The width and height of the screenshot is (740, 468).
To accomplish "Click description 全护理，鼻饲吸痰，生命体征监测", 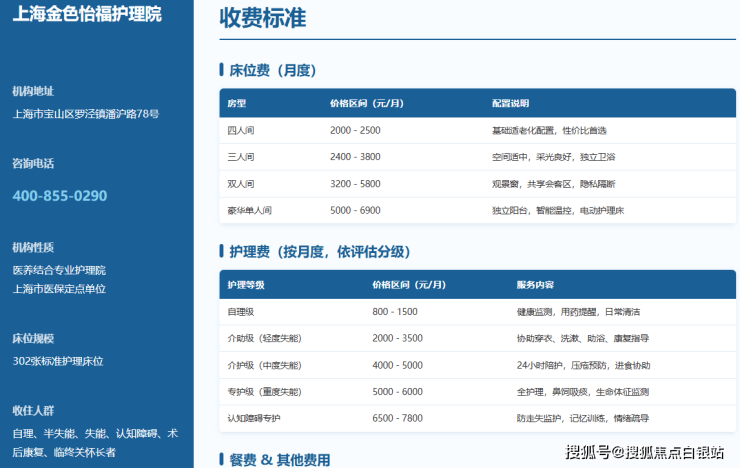I will pyautogui.click(x=583, y=392).
